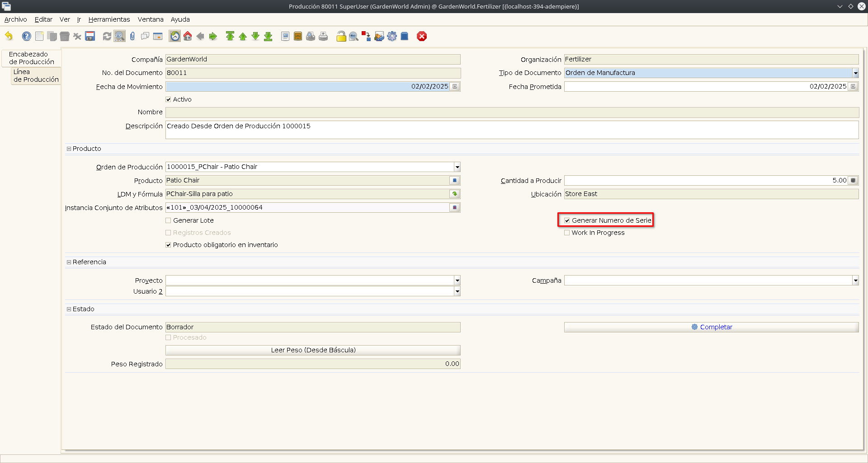Click the gray Parent record left arrow
This screenshot has height=463, width=868.
(200, 36)
